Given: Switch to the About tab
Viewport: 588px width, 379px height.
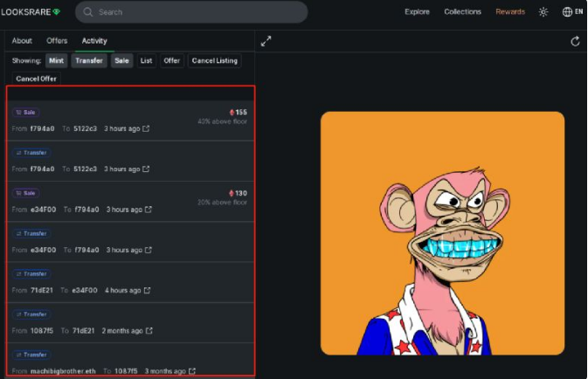Looking at the screenshot, I should click(x=22, y=41).
